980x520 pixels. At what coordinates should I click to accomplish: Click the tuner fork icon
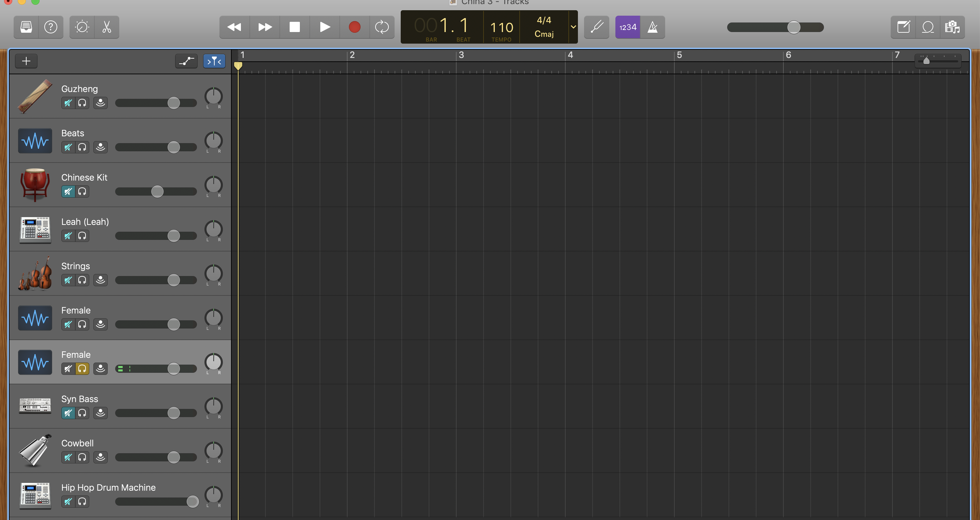click(x=597, y=27)
